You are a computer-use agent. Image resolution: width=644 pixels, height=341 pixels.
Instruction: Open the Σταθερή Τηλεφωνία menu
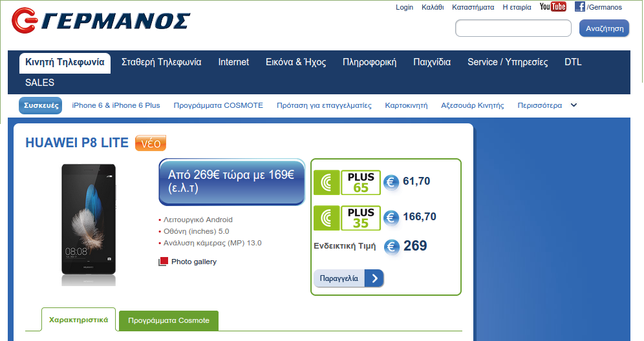coord(162,62)
